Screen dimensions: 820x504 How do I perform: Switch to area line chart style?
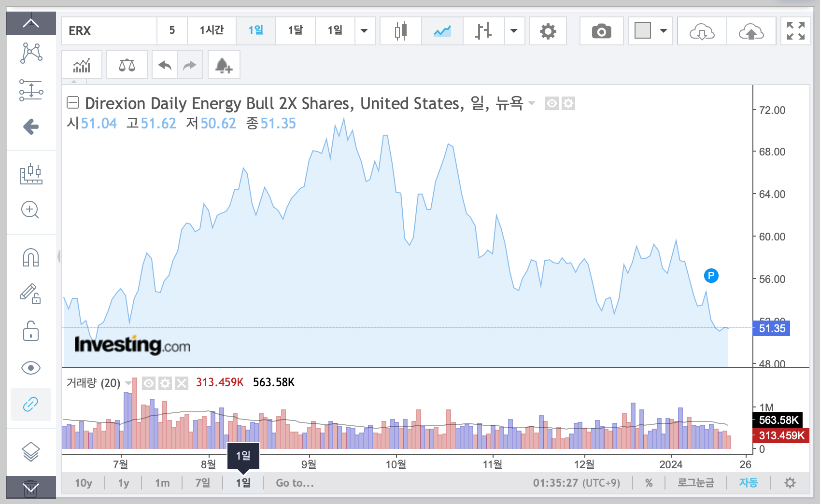point(442,31)
